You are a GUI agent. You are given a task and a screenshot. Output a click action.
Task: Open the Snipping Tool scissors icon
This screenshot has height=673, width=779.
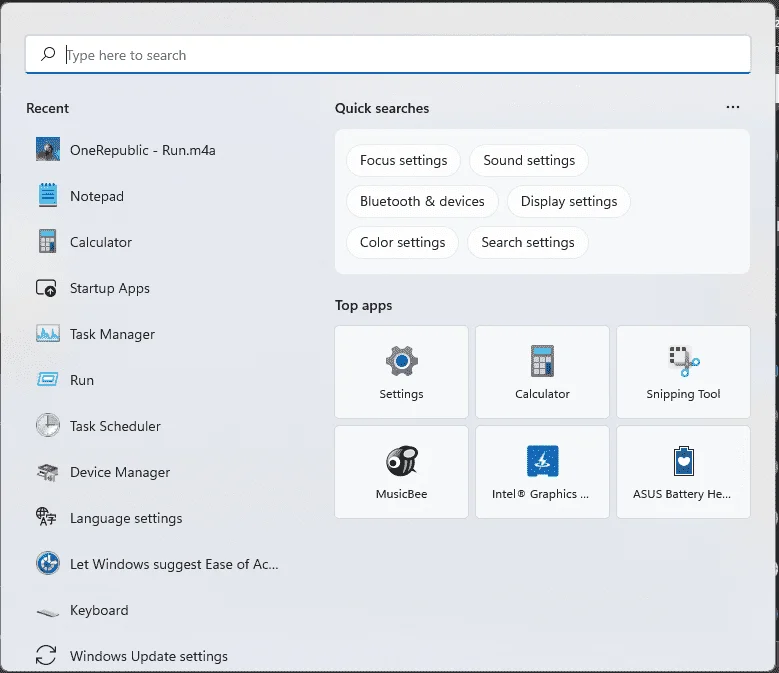point(684,361)
